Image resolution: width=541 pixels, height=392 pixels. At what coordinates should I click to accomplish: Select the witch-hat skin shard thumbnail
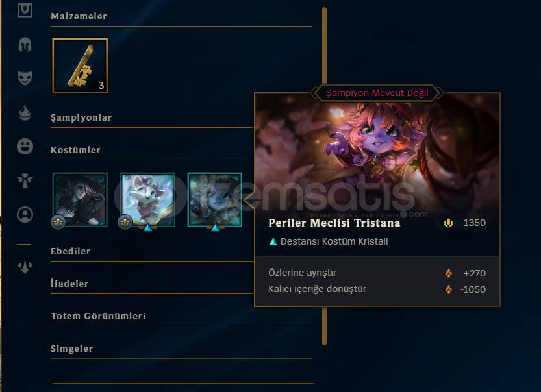80,200
